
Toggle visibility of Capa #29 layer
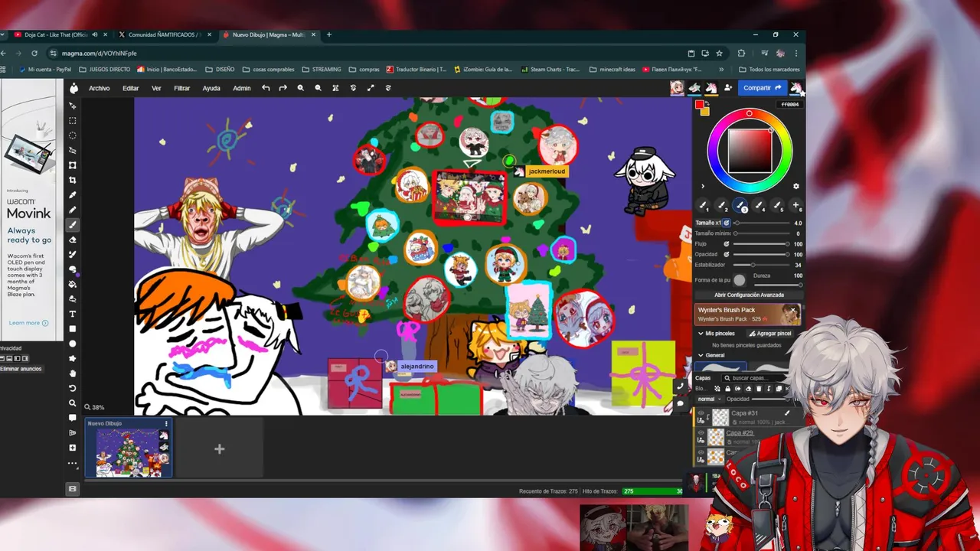pyautogui.click(x=701, y=433)
